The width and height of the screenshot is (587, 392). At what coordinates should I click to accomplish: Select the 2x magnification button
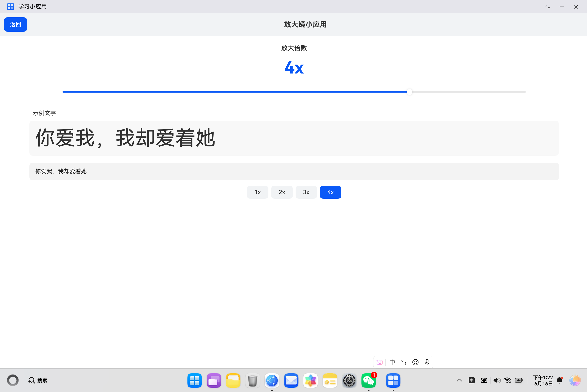tap(282, 192)
